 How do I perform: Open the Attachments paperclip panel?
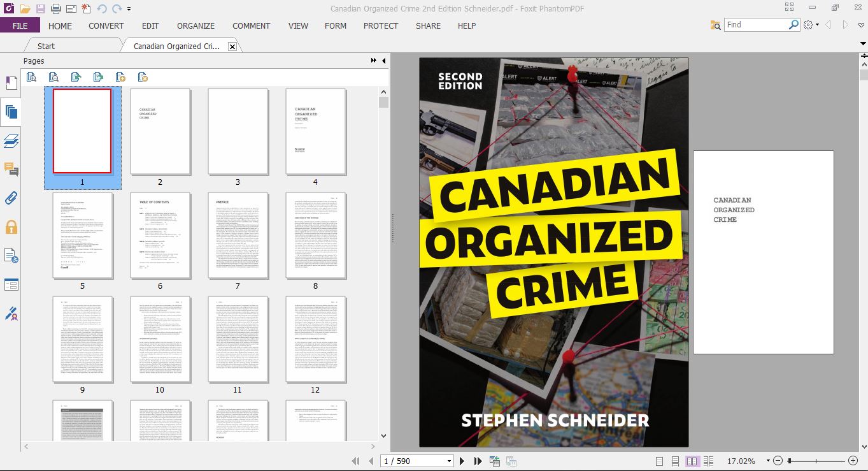coord(11,198)
